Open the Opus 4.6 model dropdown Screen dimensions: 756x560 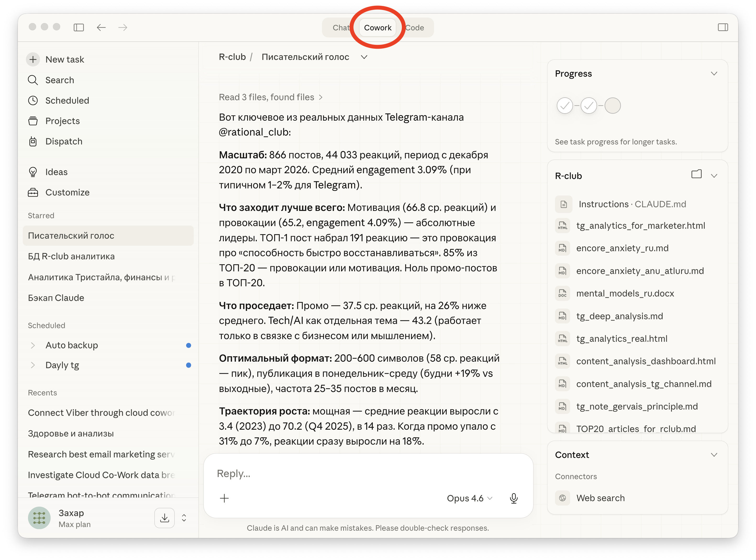coord(469,498)
